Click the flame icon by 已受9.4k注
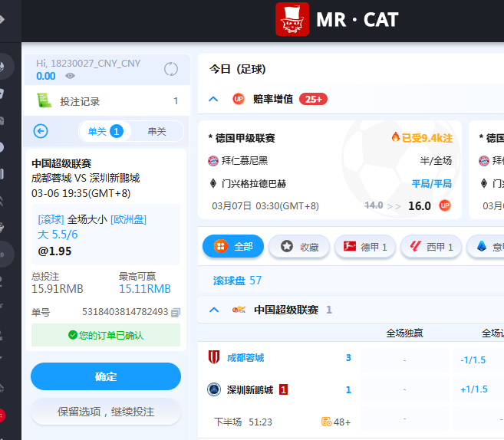504x440 pixels. [x=396, y=137]
